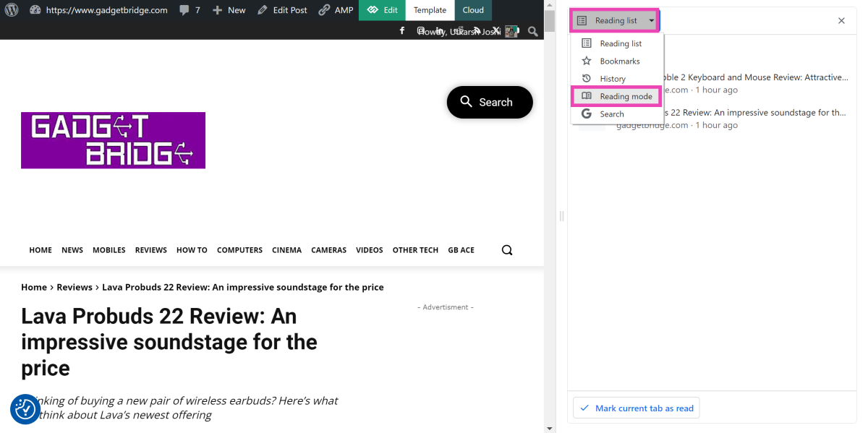Open REVIEWS in site navigation
Viewport: 868px width, 433px height.
[x=151, y=250]
